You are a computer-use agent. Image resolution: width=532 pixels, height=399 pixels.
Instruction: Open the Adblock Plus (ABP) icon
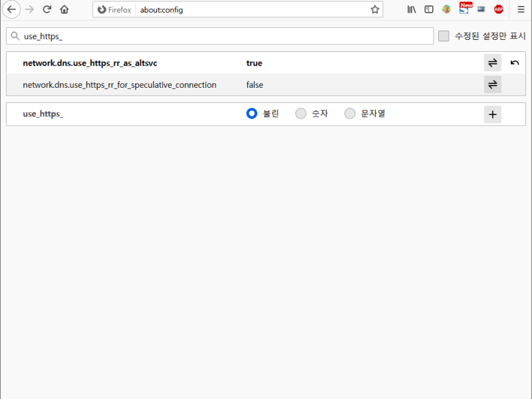click(498, 9)
